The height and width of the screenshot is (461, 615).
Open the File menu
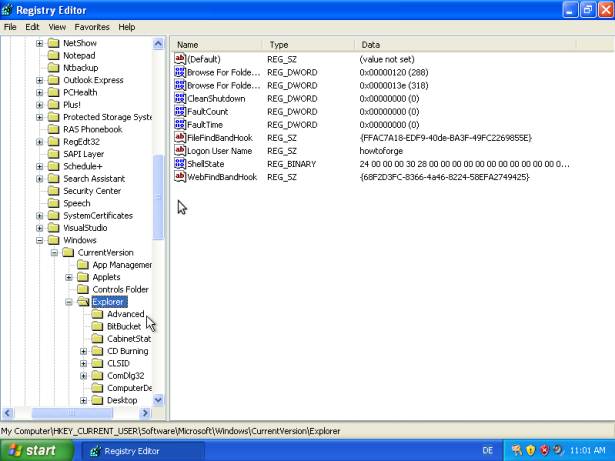[10, 27]
